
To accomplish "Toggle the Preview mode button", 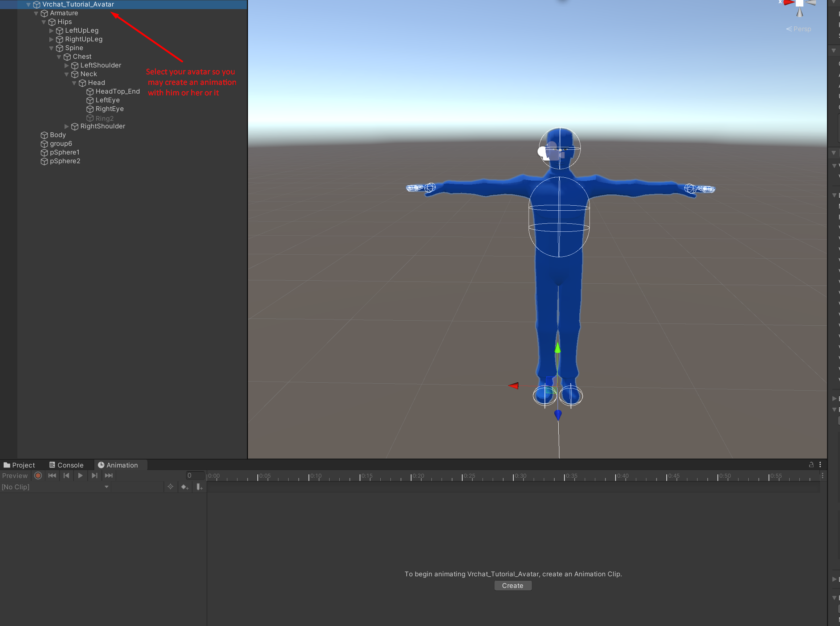I will 15,475.
